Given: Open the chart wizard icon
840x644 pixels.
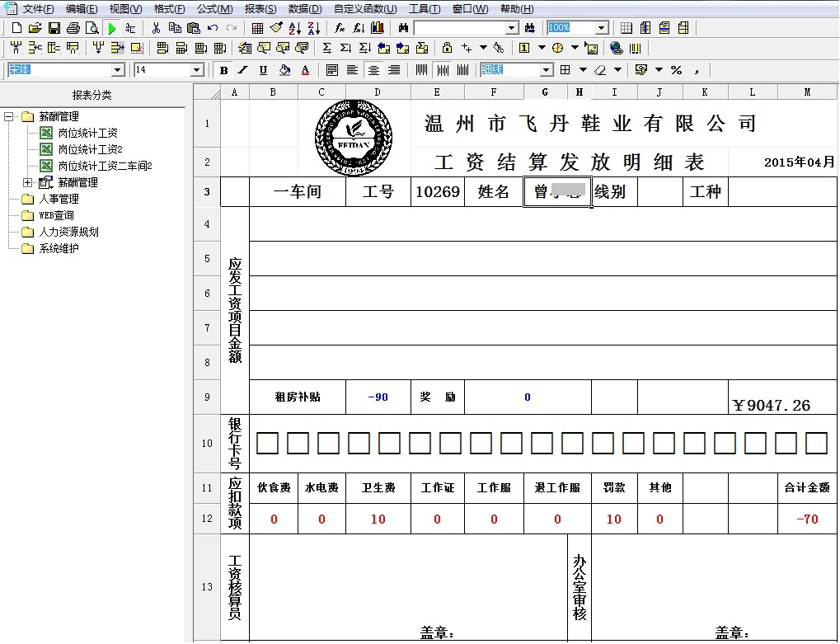Looking at the screenshot, I should pos(378,28).
